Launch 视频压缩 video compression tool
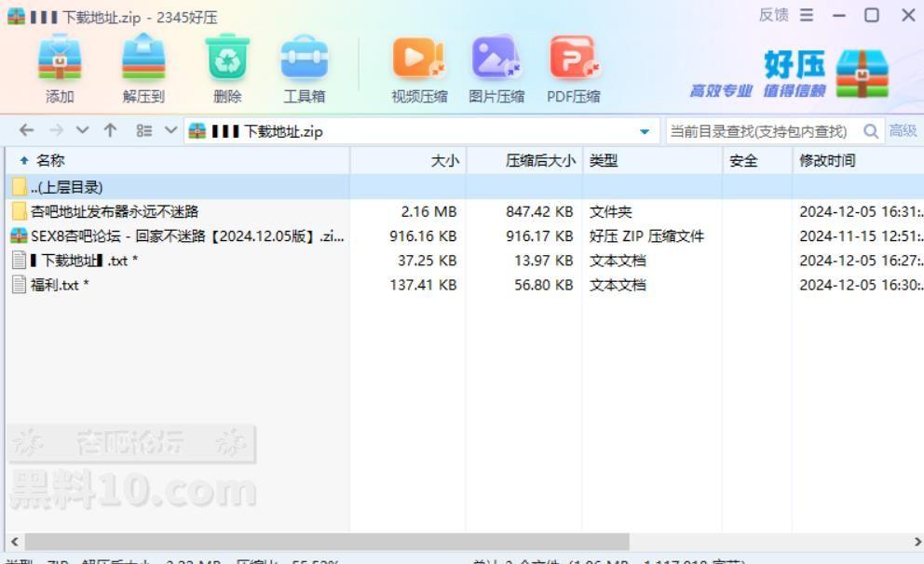This screenshot has height=564, width=924. 419,57
